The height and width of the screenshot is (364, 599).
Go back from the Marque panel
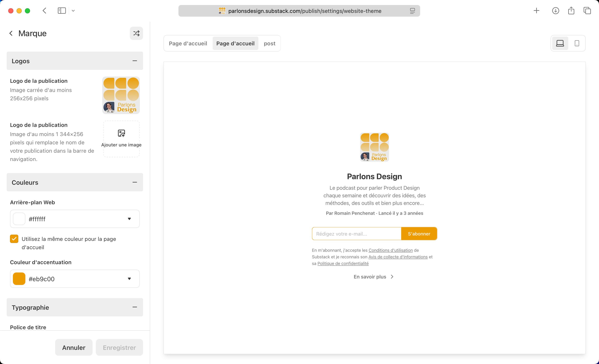[x=11, y=33]
